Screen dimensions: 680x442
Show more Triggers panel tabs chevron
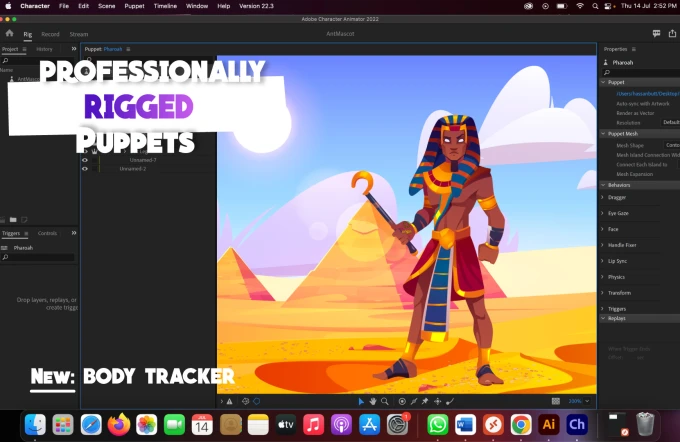[74, 233]
